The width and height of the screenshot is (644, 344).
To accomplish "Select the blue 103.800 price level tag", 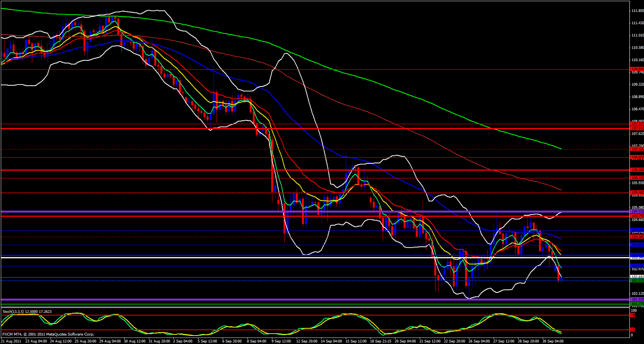I will pos(637,245).
